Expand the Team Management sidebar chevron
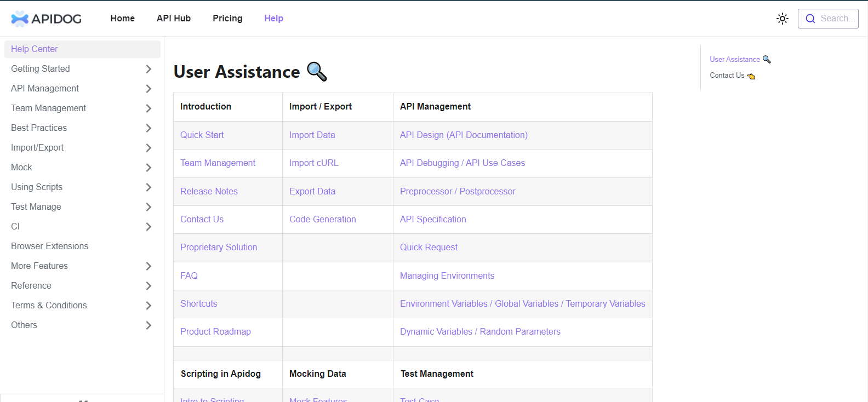The image size is (868, 402). [149, 108]
